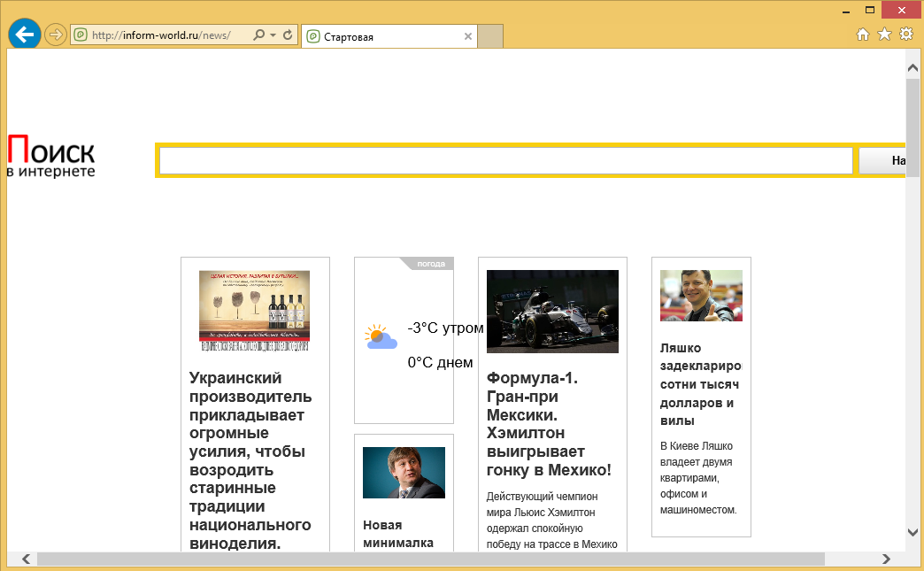Open the Tools gear icon
The image size is (924, 571).
[905, 33]
